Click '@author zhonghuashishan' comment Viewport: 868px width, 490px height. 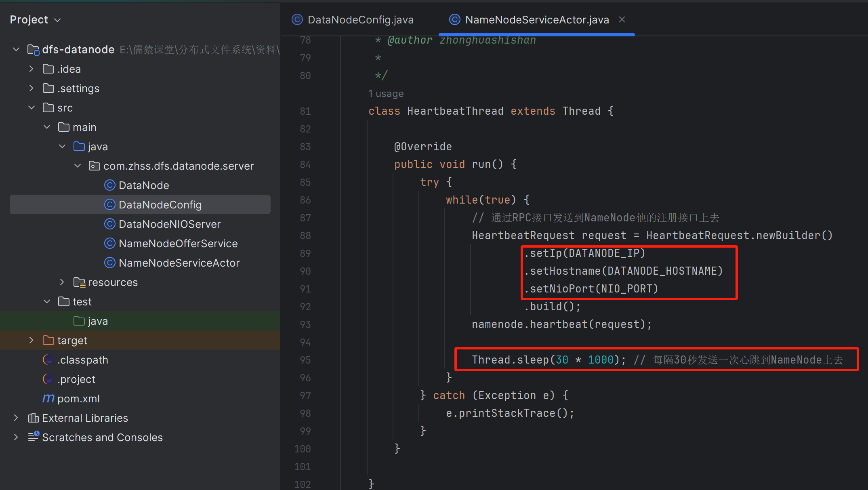[462, 40]
